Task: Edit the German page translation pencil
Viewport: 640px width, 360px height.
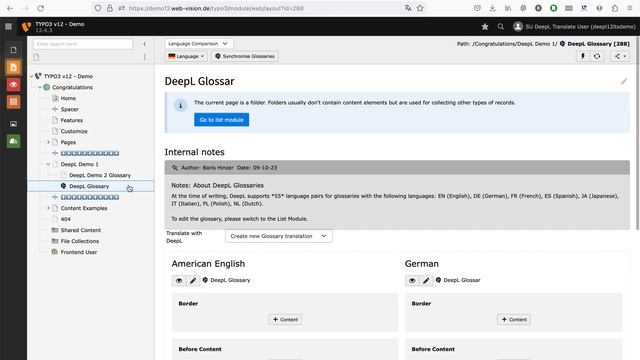Action: pos(426,280)
